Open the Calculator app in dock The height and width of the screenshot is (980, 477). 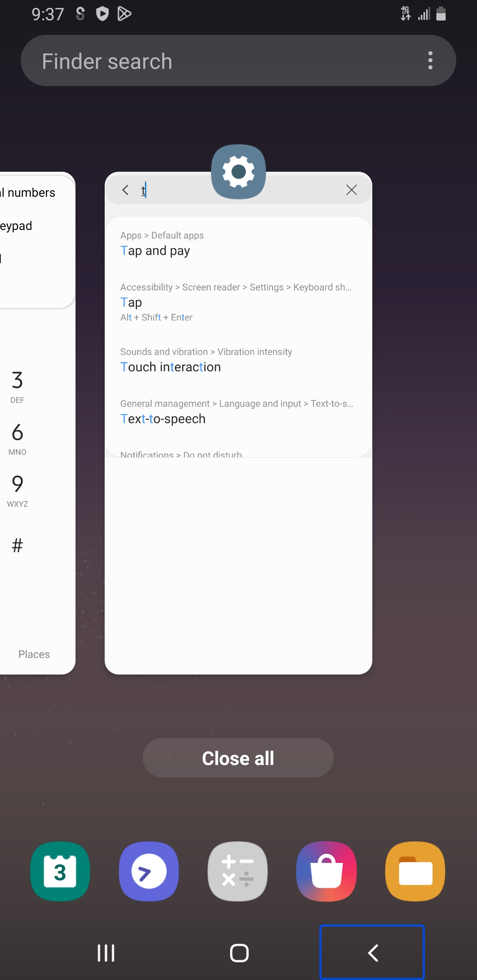pyautogui.click(x=238, y=871)
